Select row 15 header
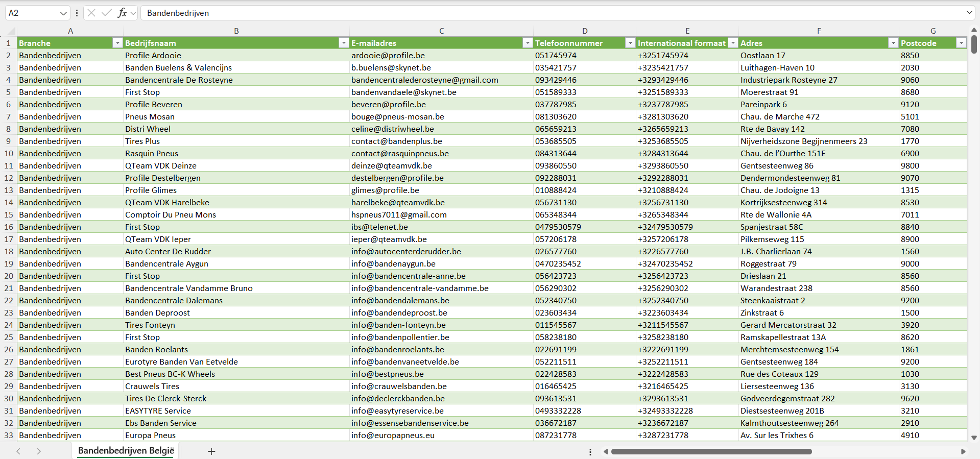The image size is (980, 459). [9, 215]
